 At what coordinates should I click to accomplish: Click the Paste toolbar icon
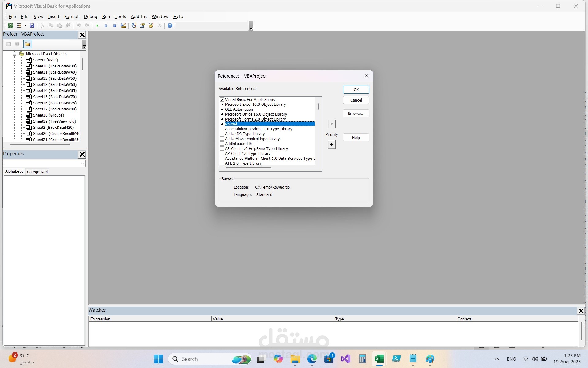60,25
